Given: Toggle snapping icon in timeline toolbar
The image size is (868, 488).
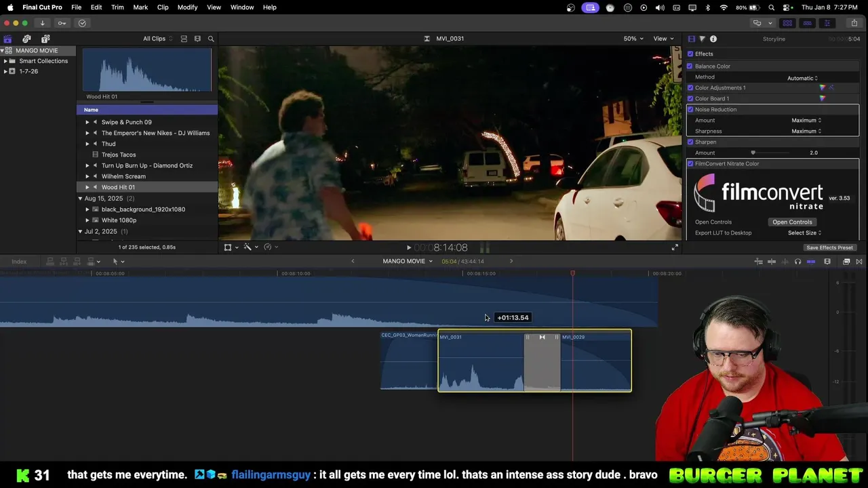Looking at the screenshot, I should click(x=811, y=262).
